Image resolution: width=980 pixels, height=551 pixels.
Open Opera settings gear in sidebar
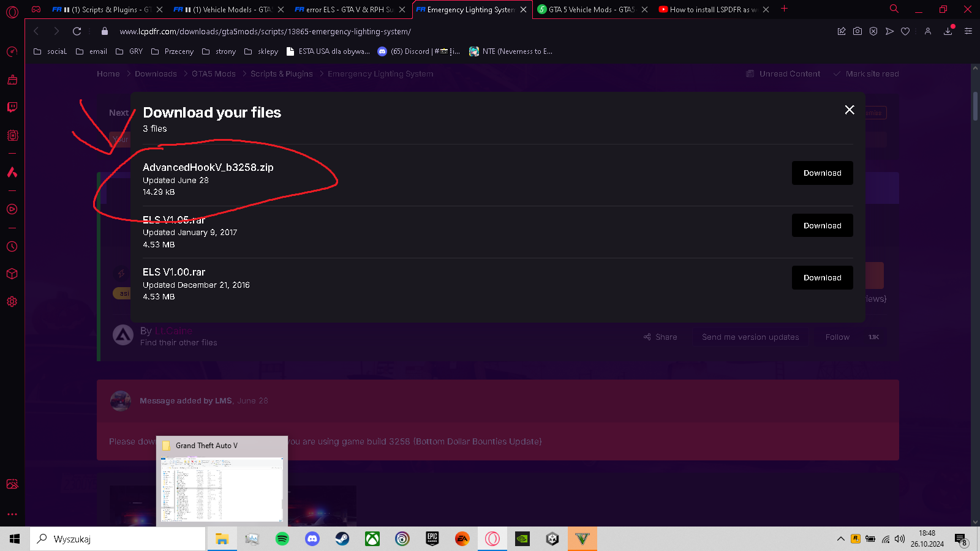pyautogui.click(x=12, y=302)
